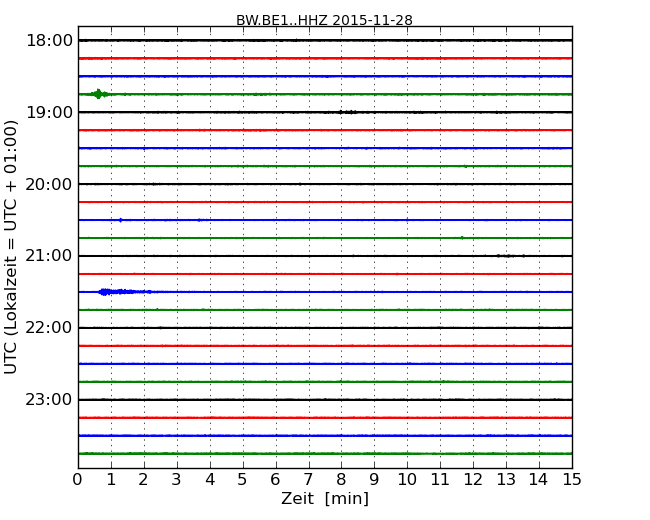Click the 19:00 time axis label
The width and height of the screenshot is (650, 520).
click(x=49, y=112)
